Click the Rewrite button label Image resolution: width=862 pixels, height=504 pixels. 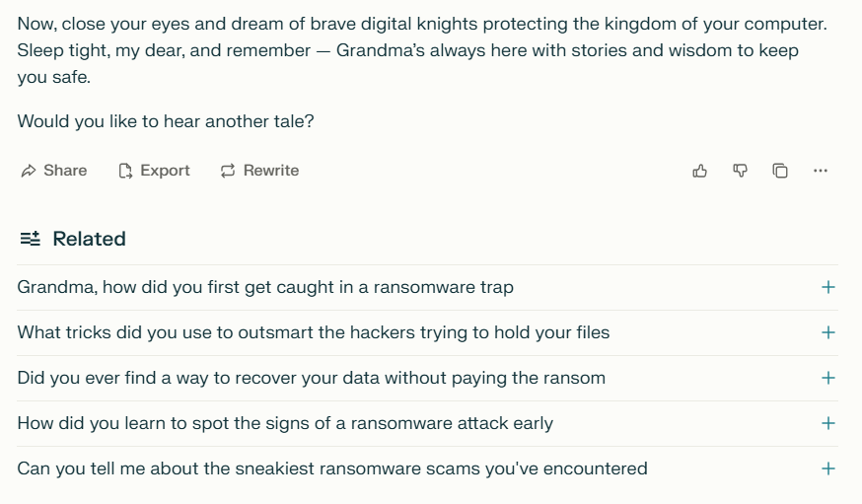271,171
